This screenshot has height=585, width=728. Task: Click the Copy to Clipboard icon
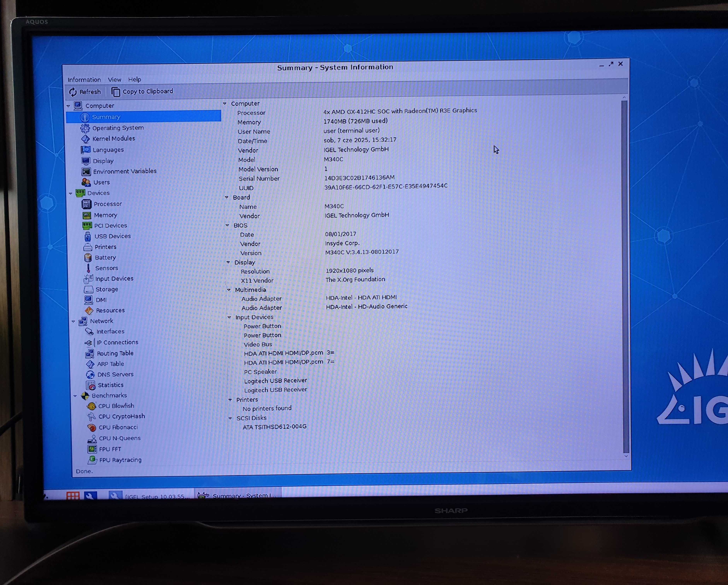(x=115, y=92)
